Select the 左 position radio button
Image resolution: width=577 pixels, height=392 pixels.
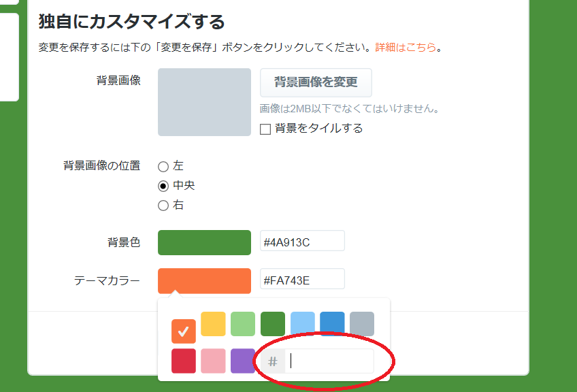[163, 166]
